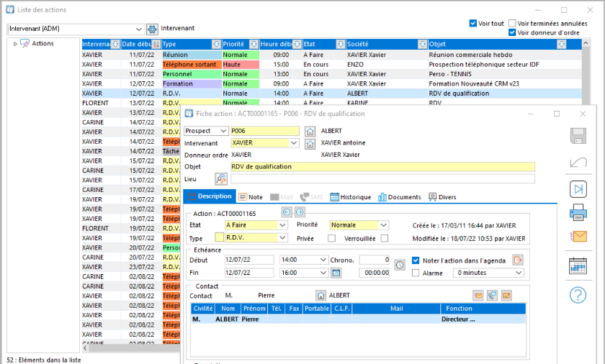Click the gear icon next to Intervenant

tap(153, 29)
